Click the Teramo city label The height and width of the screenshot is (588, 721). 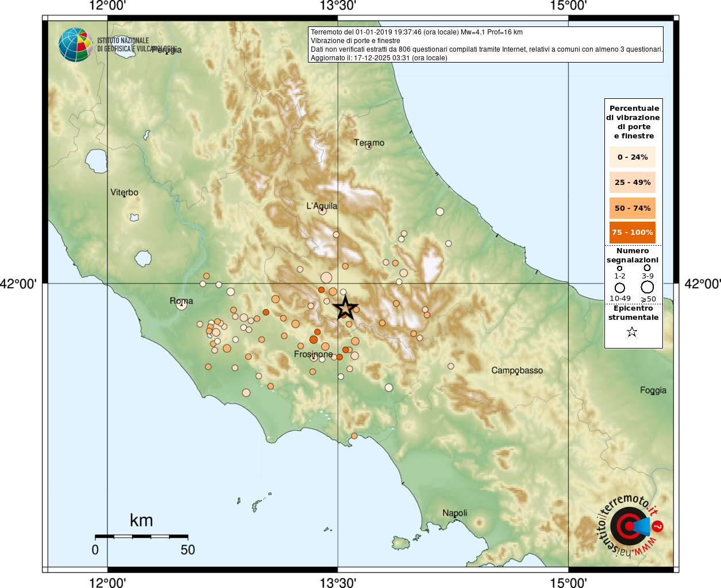[369, 142]
